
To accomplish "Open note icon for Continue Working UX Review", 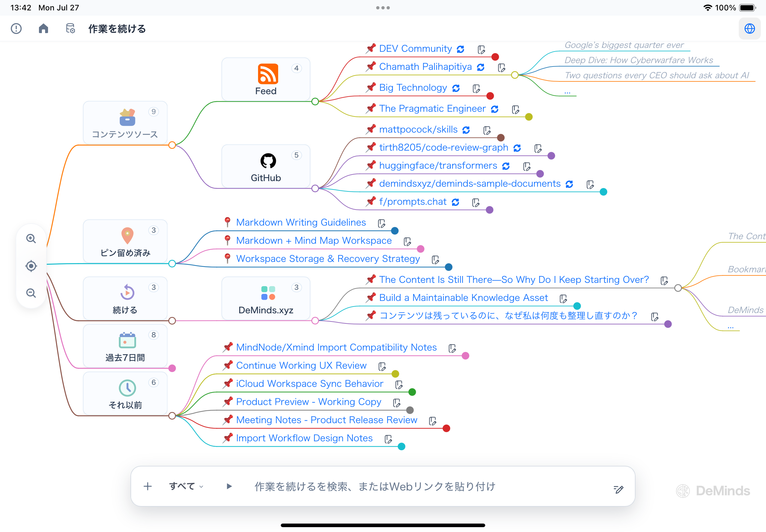I will pos(382,367).
